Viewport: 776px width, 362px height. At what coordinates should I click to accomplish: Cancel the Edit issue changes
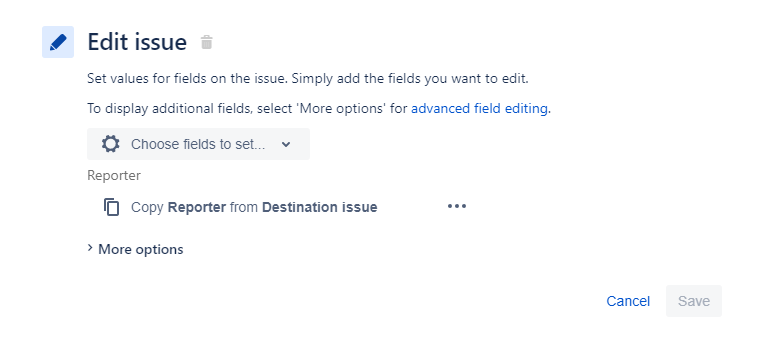click(628, 301)
